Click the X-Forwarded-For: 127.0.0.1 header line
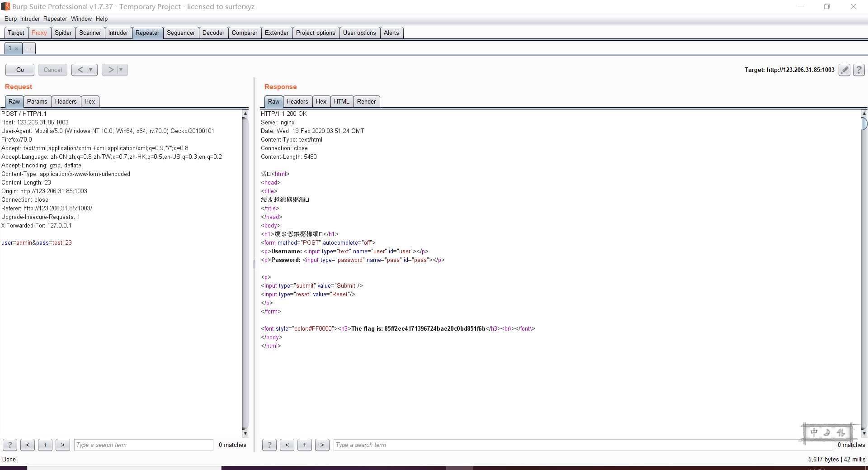The height and width of the screenshot is (470, 868). coord(36,225)
